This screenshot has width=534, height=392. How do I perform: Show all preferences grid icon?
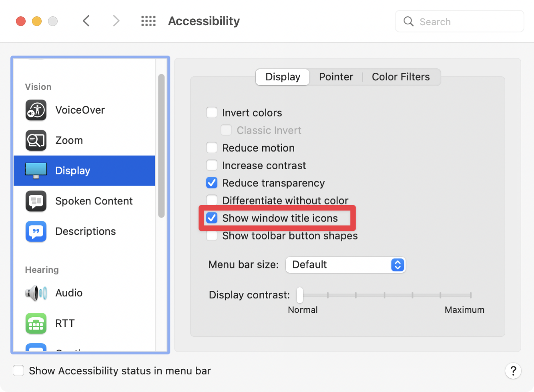(x=149, y=21)
